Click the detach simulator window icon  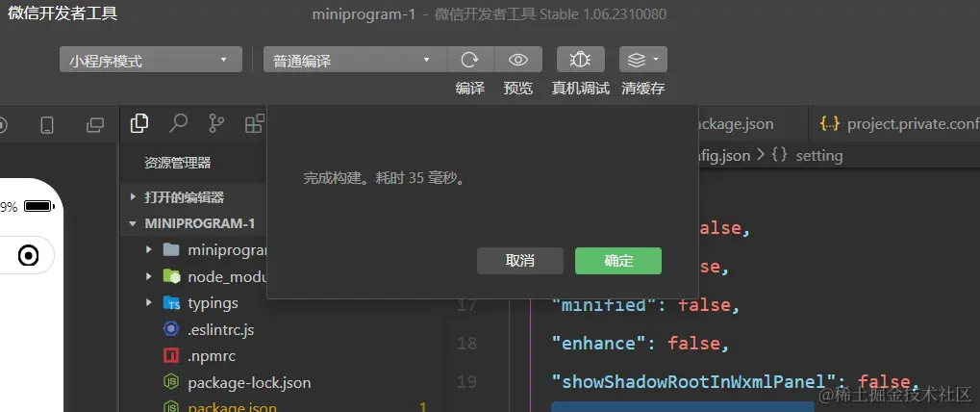[95, 126]
